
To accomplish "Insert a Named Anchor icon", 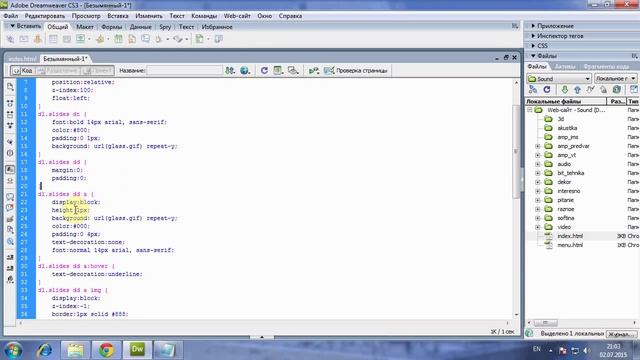I will 38,39.
